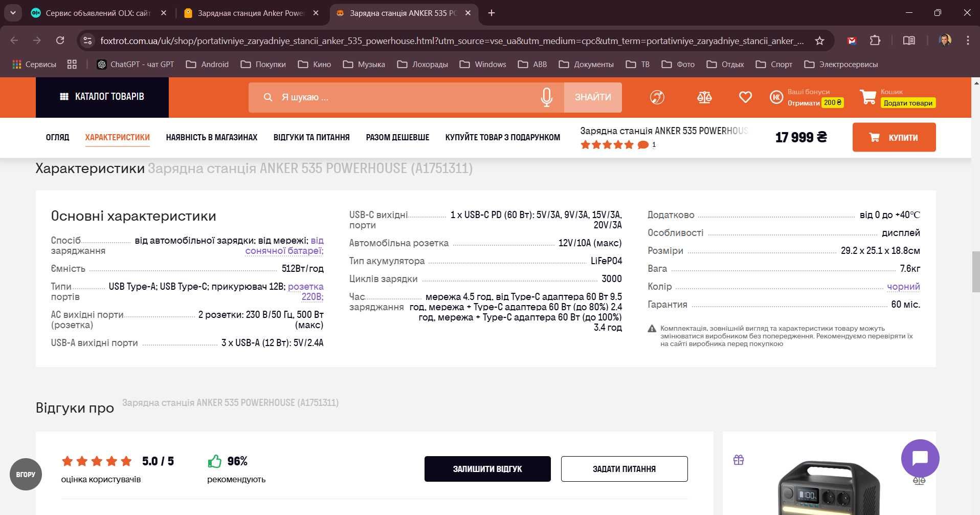Image resolution: width=980 pixels, height=515 pixels.
Task: Open the Покупки bookmarks folder
Action: [x=263, y=65]
